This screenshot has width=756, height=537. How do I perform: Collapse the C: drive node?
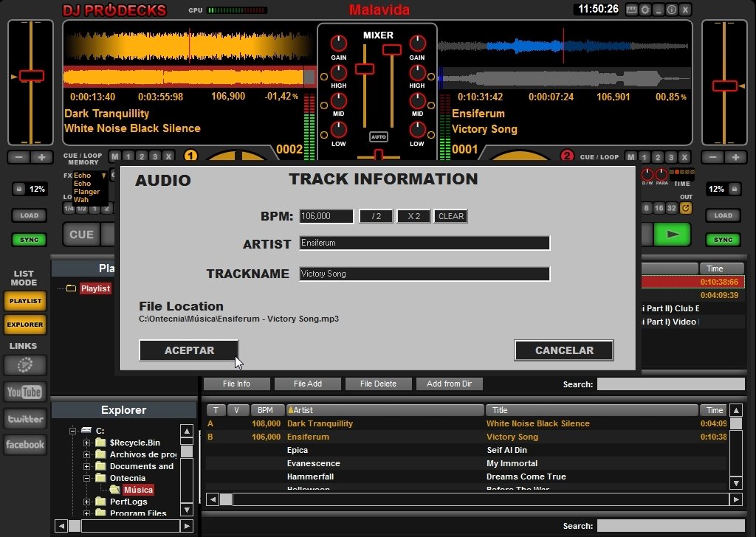pyautogui.click(x=72, y=431)
